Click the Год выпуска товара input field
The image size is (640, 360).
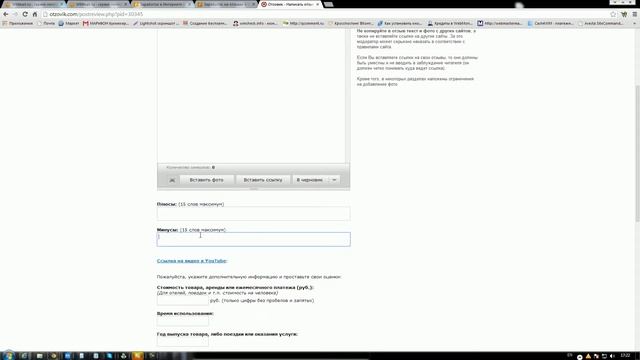182,342
